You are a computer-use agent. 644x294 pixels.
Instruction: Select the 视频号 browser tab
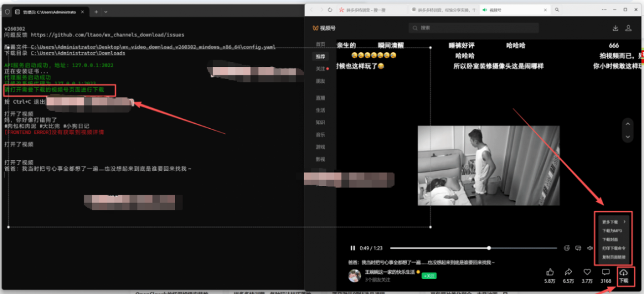pos(516,9)
